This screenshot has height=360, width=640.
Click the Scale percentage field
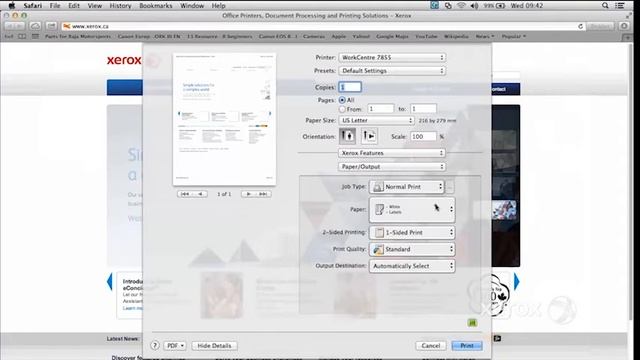[x=423, y=136]
